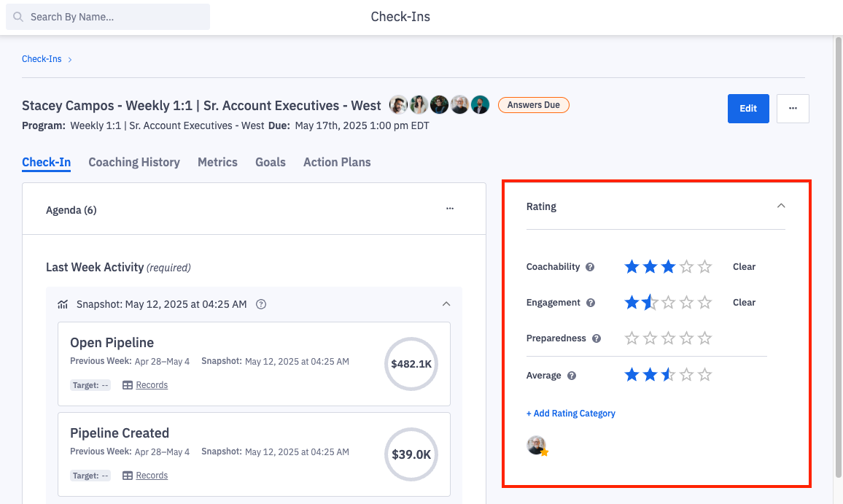The height and width of the screenshot is (504, 843).
Task: Click the Coachability help question-mark icon
Action: pyautogui.click(x=590, y=267)
